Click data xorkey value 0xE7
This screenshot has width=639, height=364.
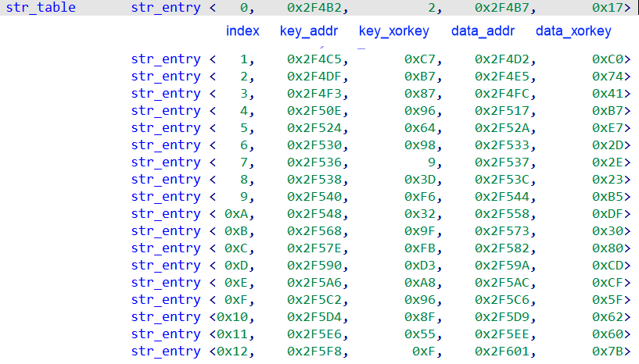point(607,127)
